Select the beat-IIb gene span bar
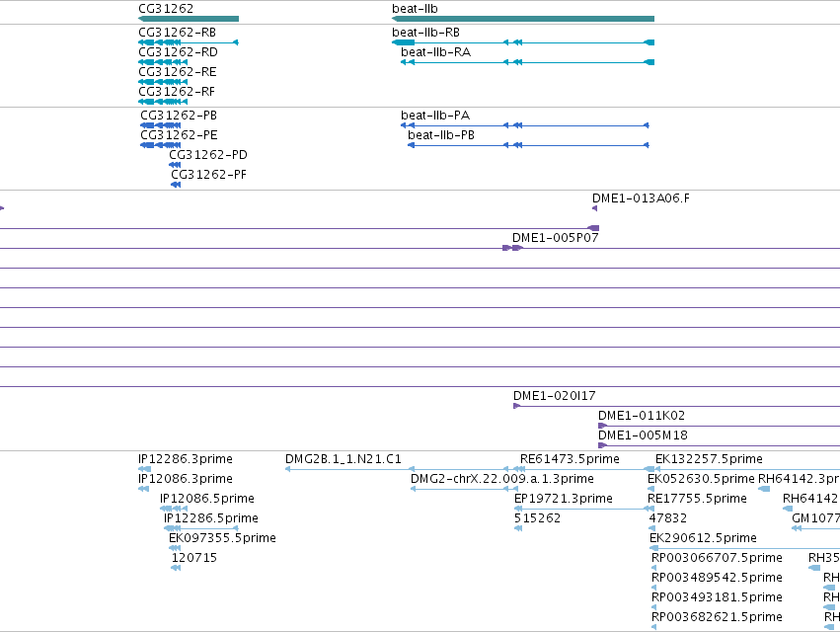 [x=523, y=19]
